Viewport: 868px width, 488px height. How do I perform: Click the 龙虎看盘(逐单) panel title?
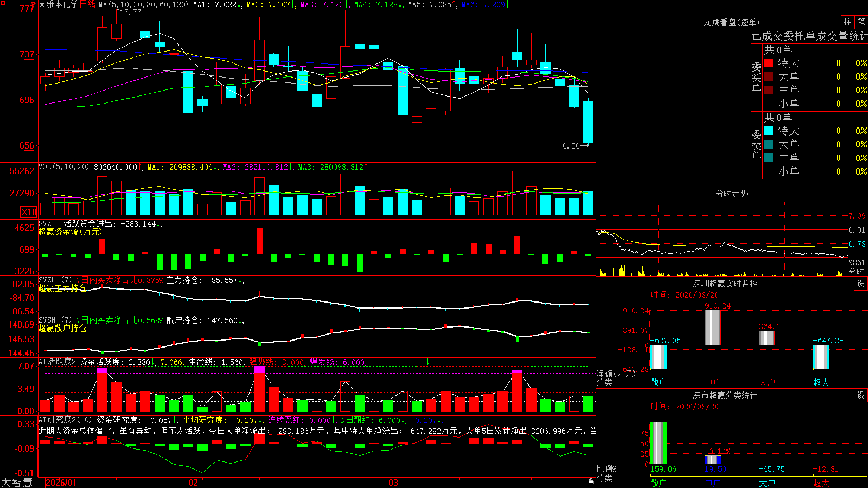coord(731,22)
